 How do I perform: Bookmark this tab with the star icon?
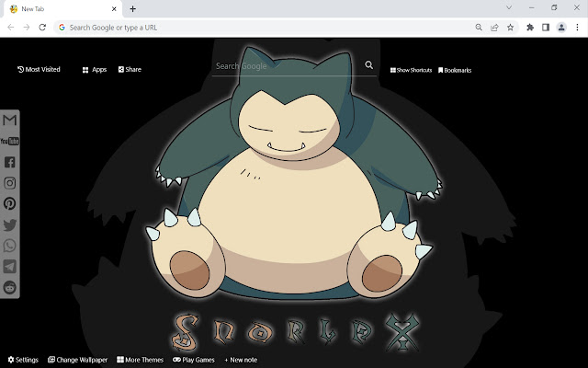click(x=511, y=27)
